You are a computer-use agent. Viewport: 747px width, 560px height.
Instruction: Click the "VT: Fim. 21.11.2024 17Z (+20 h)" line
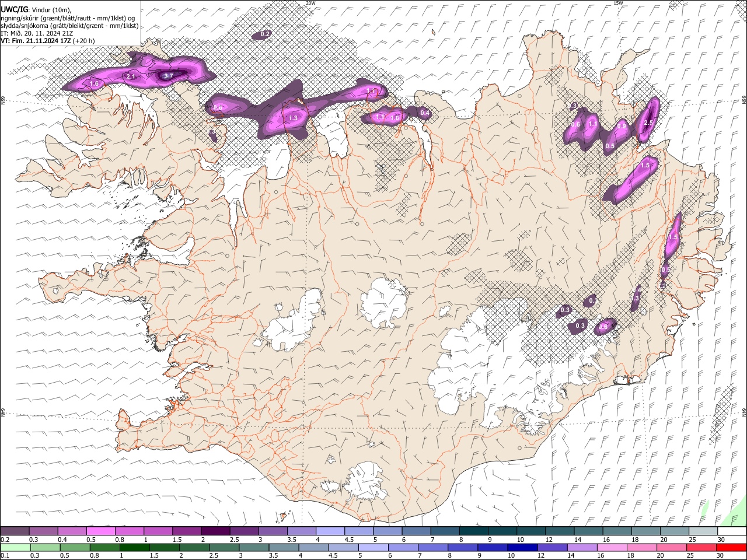[x=48, y=41]
